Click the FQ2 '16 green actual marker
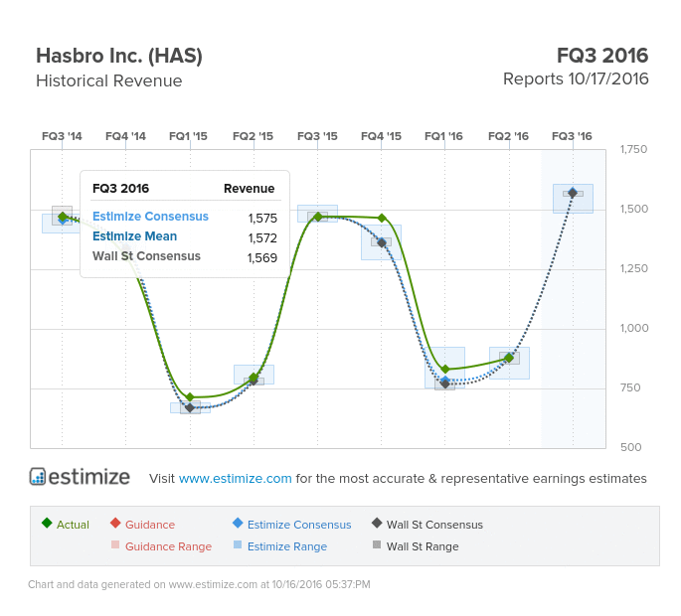 pyautogui.click(x=509, y=358)
